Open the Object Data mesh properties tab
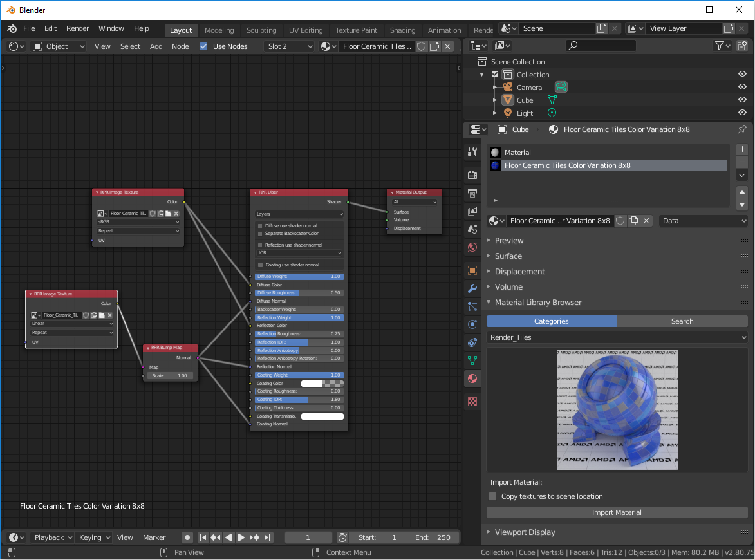Viewport: 755px width, 560px height. [472, 360]
